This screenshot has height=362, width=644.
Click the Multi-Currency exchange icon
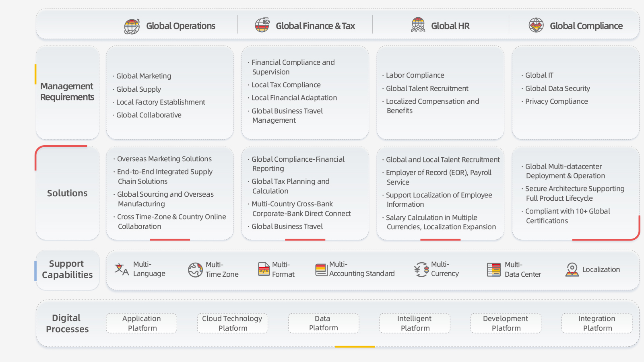point(421,269)
